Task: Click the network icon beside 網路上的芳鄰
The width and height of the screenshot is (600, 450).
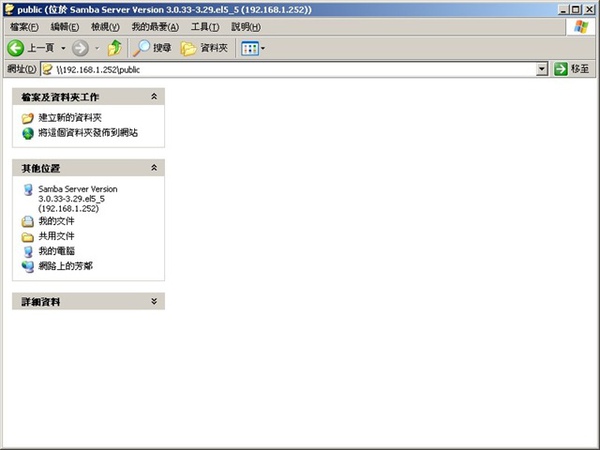Action: click(x=28, y=266)
